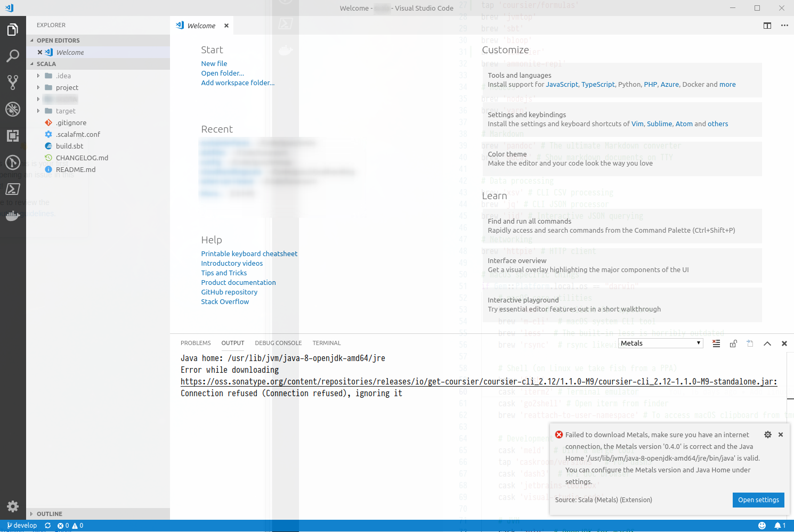Open the README.md file

pos(98,169)
